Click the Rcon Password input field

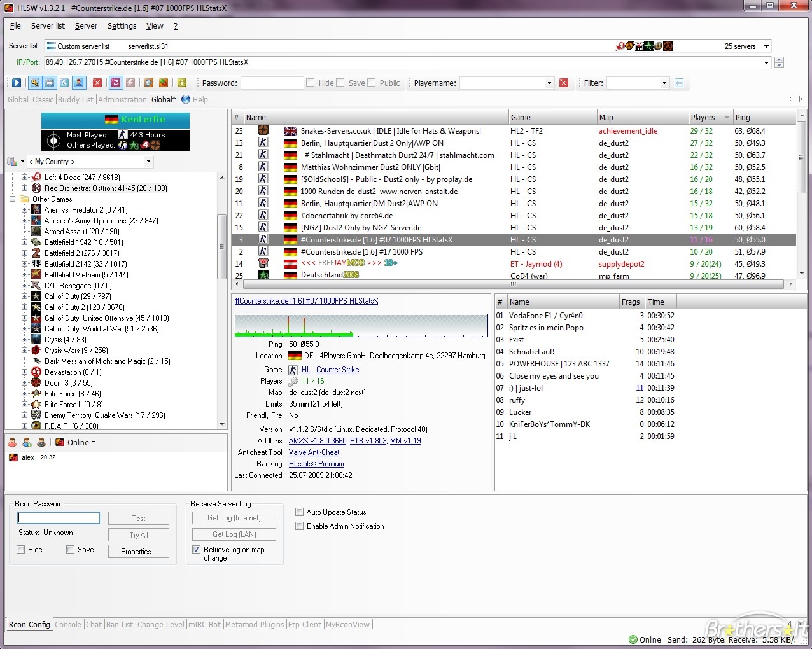click(59, 518)
